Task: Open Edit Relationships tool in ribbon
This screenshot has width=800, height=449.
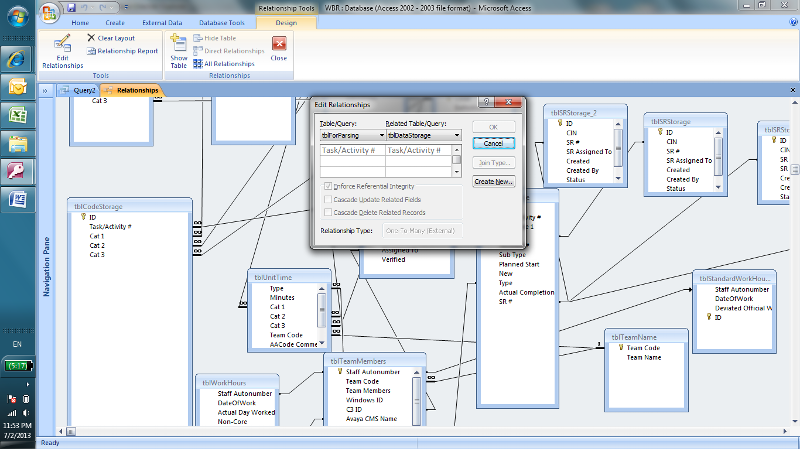Action: [62, 51]
